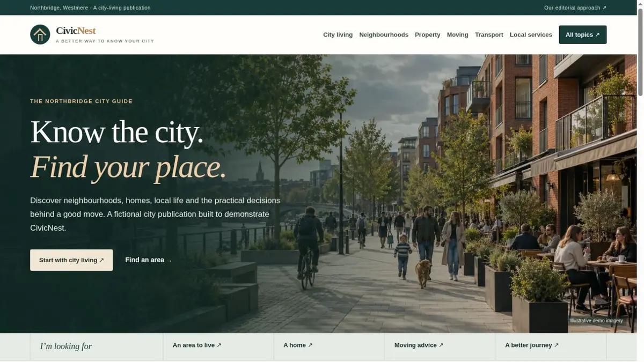Click the 'I'm looking for' label

(65, 346)
